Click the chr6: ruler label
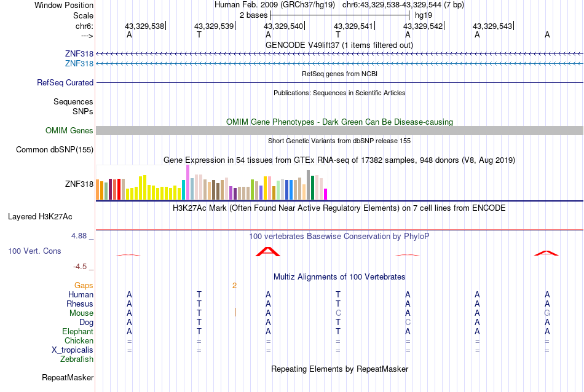Screen dimensions: 584x392 coord(85,26)
